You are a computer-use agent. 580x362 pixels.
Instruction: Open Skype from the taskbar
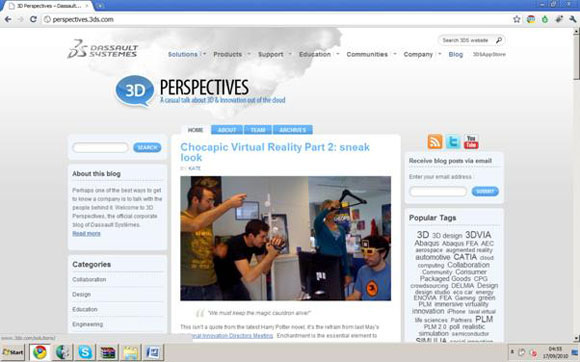[85, 352]
